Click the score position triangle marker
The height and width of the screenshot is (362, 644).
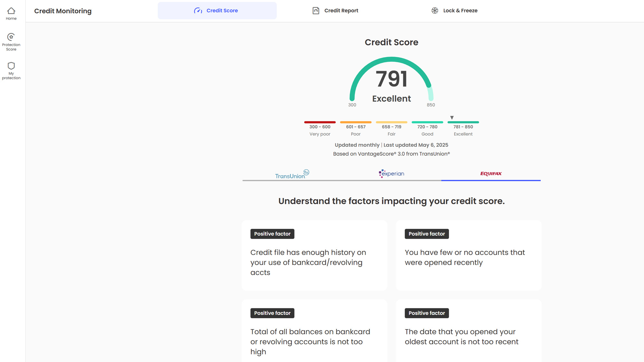pos(452,118)
